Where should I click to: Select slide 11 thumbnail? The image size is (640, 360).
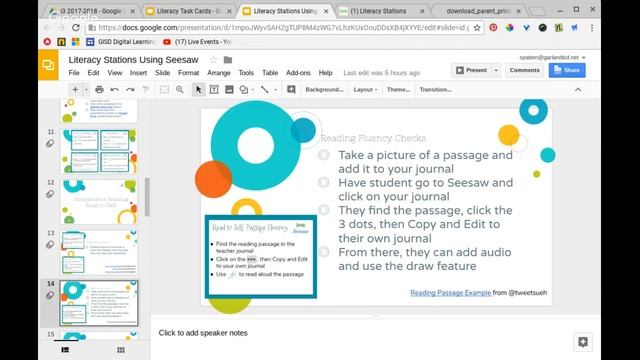click(x=99, y=151)
